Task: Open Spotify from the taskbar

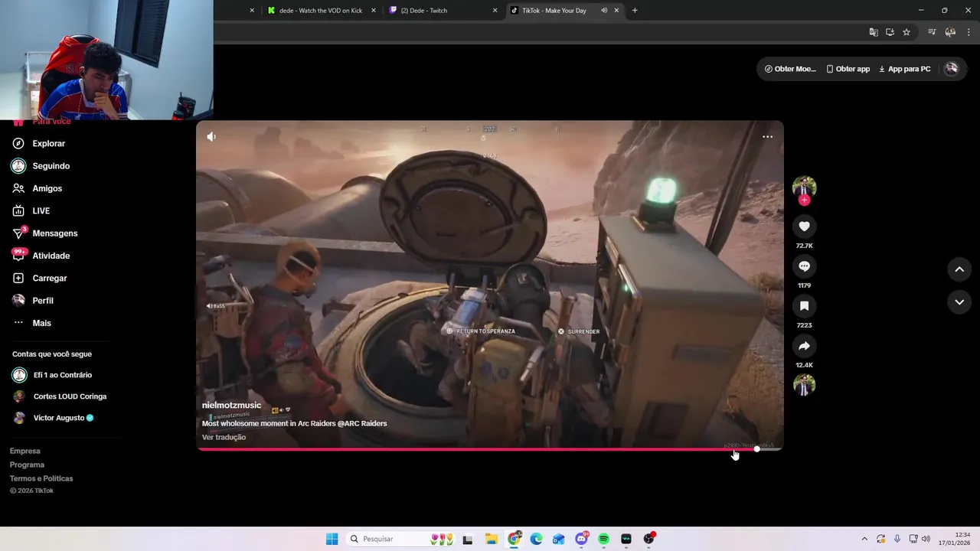Action: tap(603, 539)
